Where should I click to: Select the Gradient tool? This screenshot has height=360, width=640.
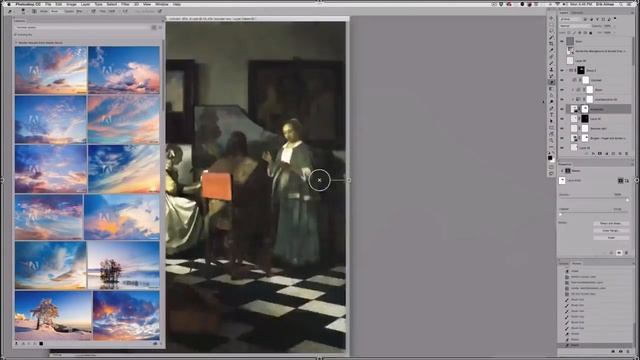[551, 88]
